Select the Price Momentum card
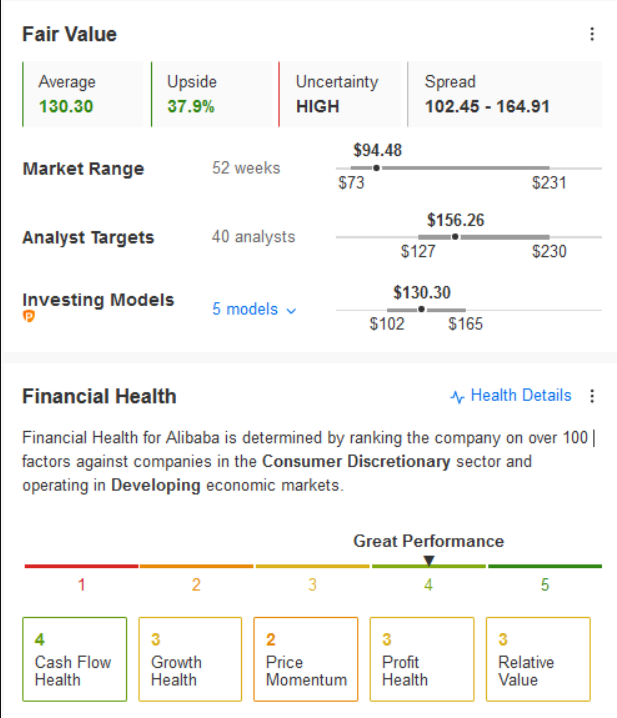The width and height of the screenshot is (617, 718). pos(306,659)
